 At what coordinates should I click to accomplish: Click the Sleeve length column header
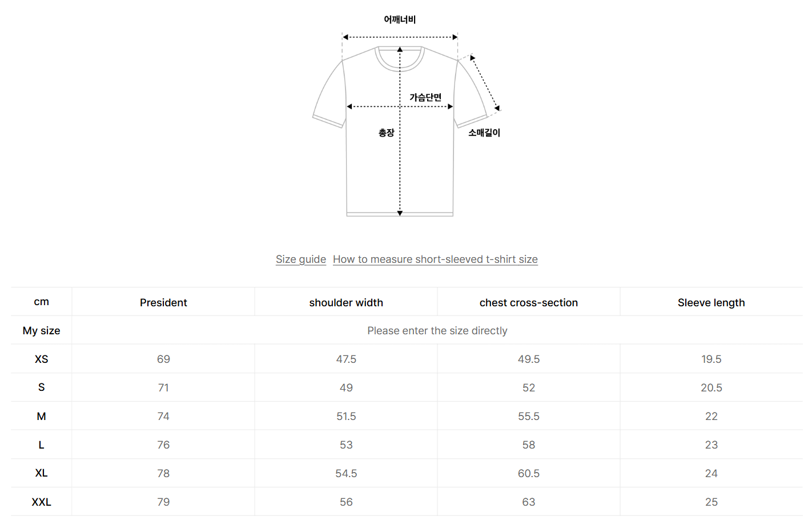711,302
